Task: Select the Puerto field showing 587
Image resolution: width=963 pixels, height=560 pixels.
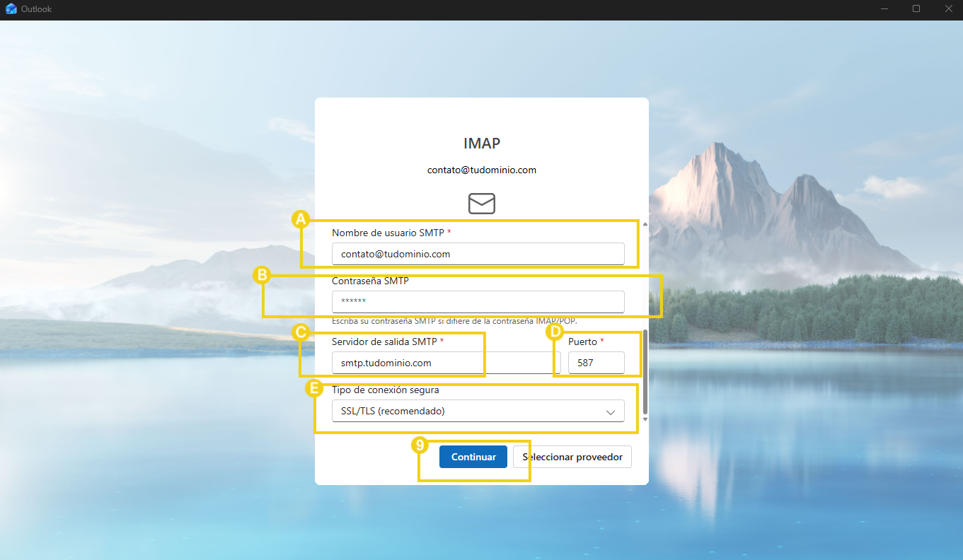Action: (596, 362)
